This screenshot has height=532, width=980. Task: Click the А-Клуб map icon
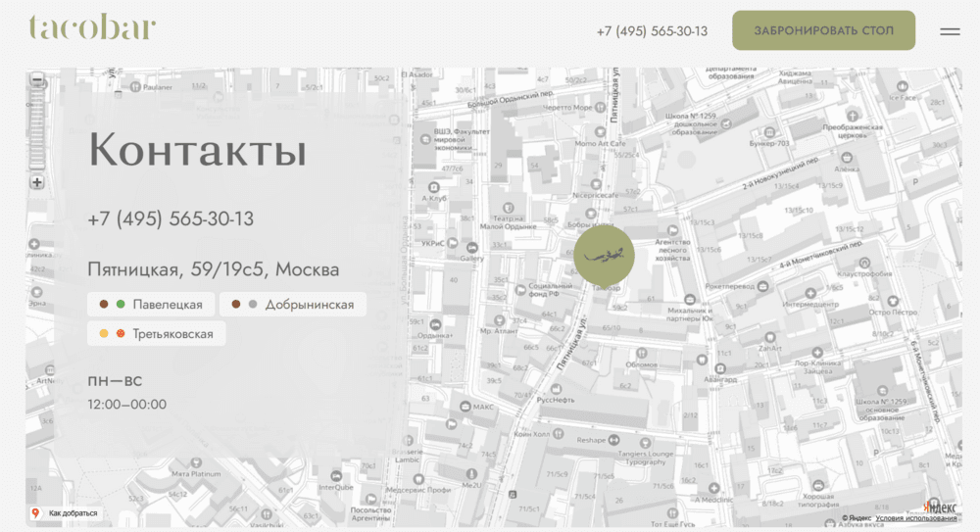[434, 187]
